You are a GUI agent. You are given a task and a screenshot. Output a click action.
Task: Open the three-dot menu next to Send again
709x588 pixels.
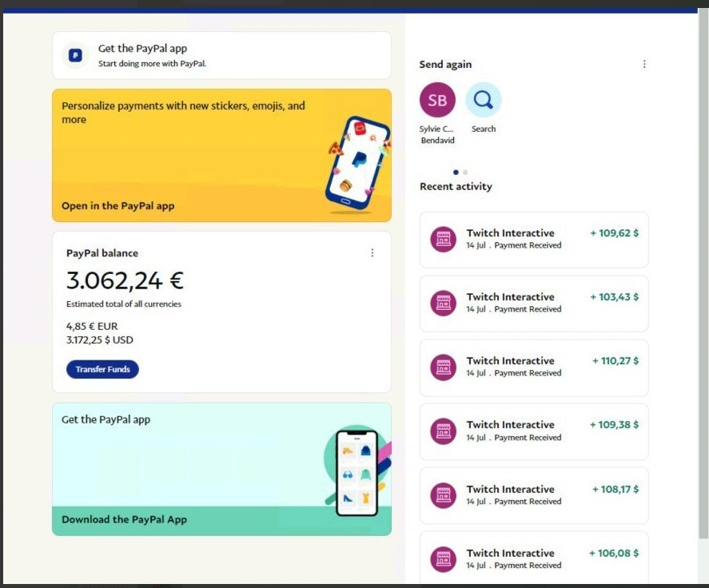point(644,64)
